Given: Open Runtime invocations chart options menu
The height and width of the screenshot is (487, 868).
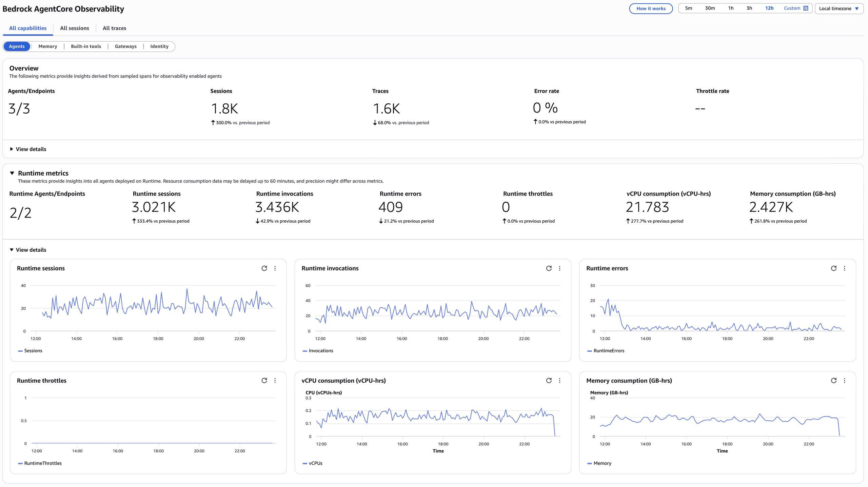Looking at the screenshot, I should [559, 268].
